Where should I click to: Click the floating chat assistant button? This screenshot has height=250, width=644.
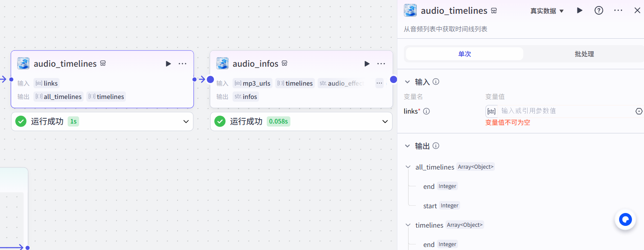(625, 220)
